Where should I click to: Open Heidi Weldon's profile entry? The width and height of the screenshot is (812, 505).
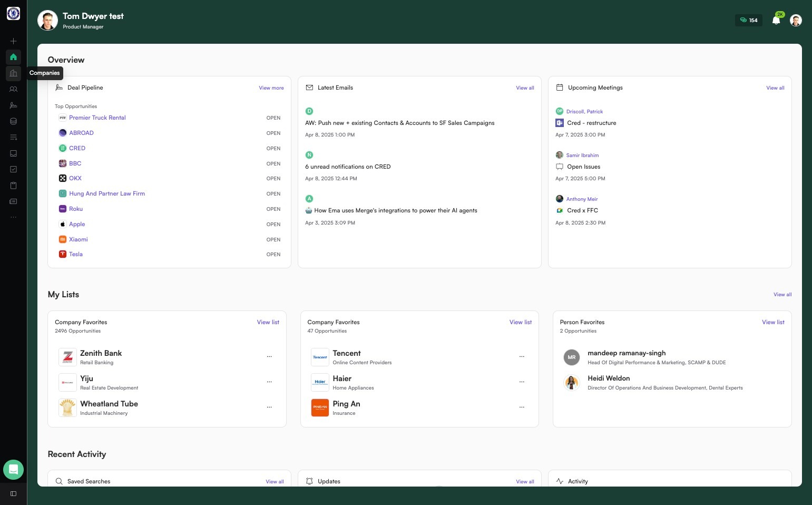(x=609, y=378)
